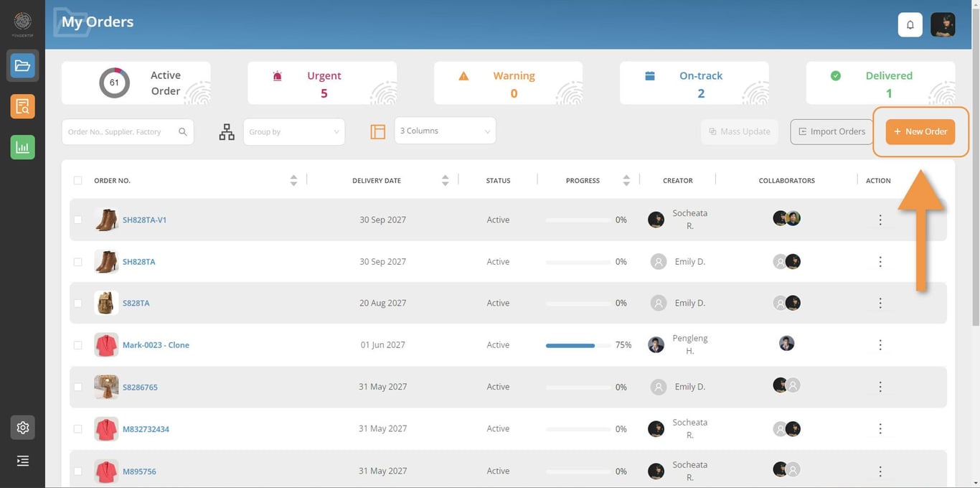Open action menu for M895756
Viewport: 980px width, 488px height.
[880, 471]
